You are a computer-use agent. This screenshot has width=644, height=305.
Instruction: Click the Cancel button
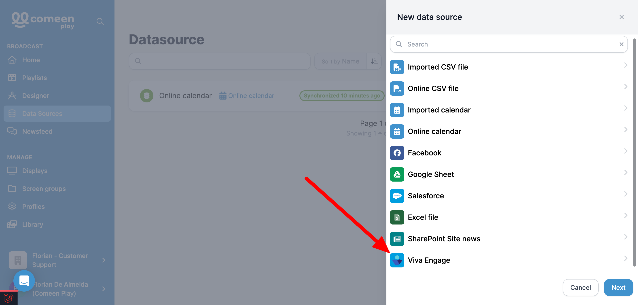tap(580, 288)
